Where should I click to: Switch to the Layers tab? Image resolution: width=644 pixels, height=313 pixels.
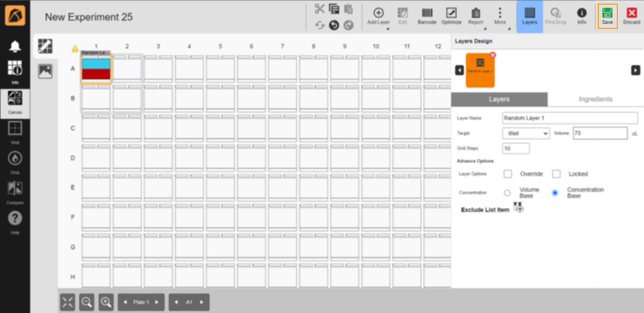[x=499, y=99]
